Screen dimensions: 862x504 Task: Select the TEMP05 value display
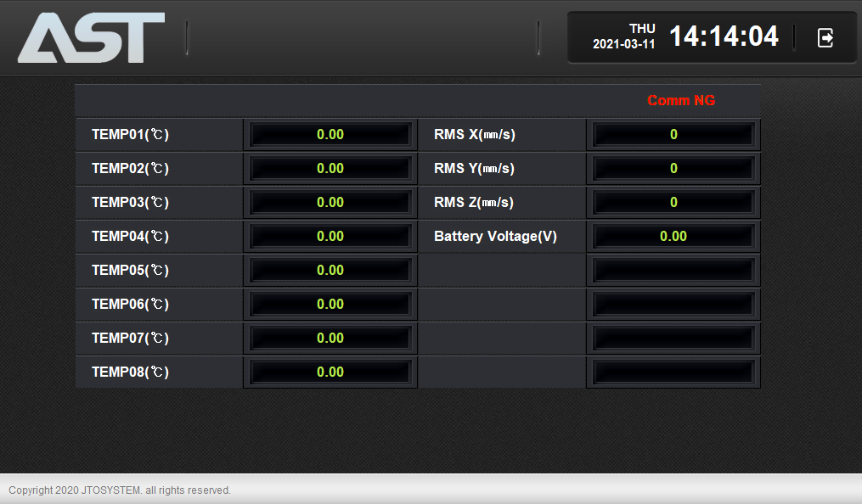coord(330,271)
